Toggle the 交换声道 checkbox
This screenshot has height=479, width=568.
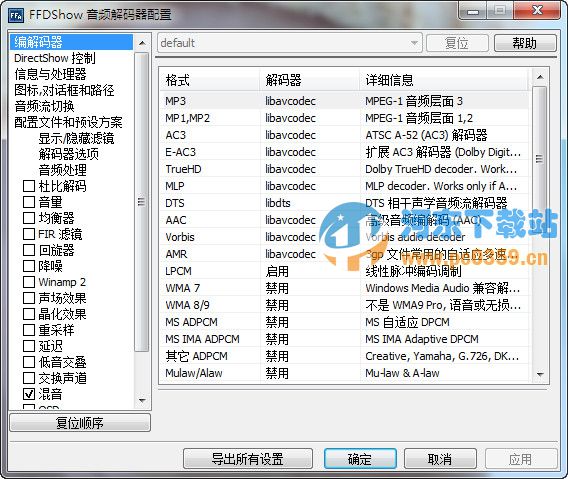(29, 378)
